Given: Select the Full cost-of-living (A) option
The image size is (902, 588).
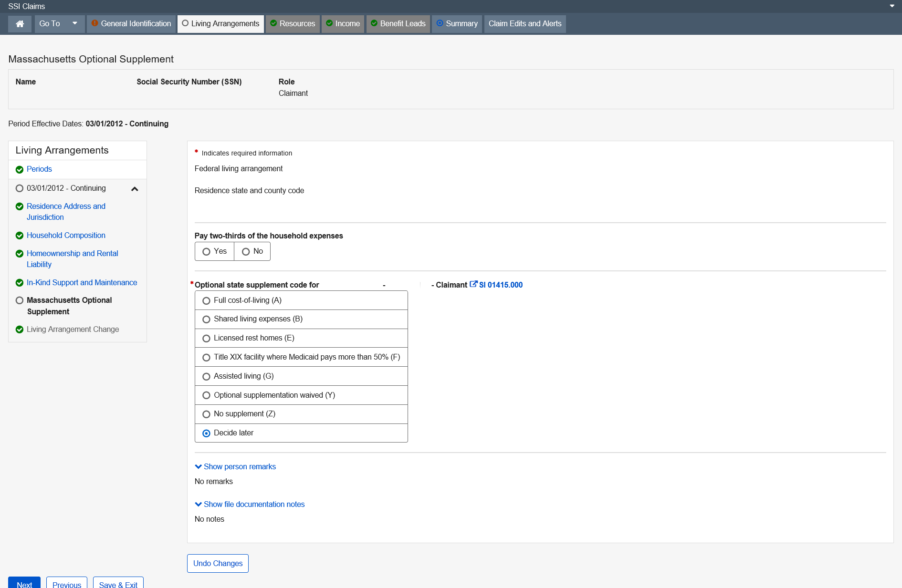Looking at the screenshot, I should [206, 301].
